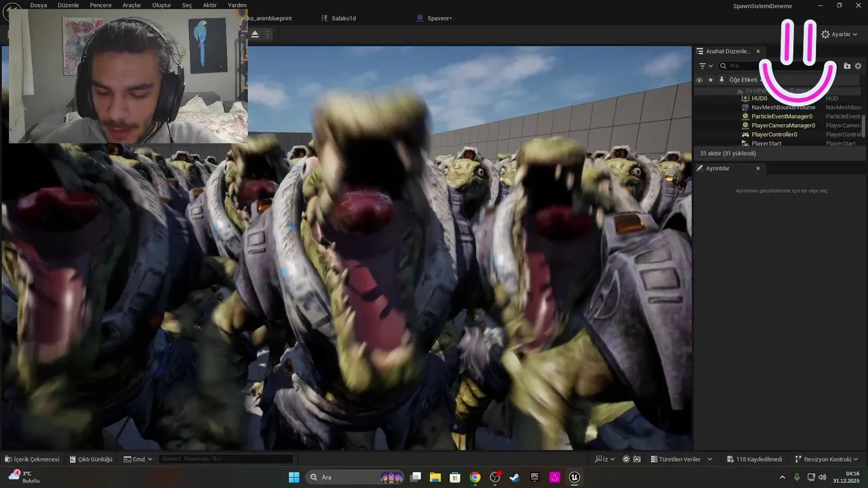
Task: Open Epic Games Launcher from the taskbar
Action: [534, 477]
